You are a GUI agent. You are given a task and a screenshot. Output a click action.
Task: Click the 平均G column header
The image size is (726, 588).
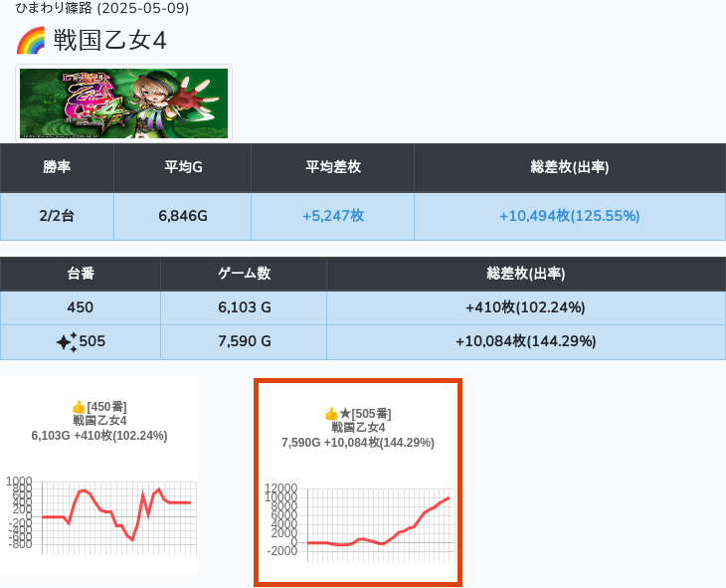coord(183,168)
